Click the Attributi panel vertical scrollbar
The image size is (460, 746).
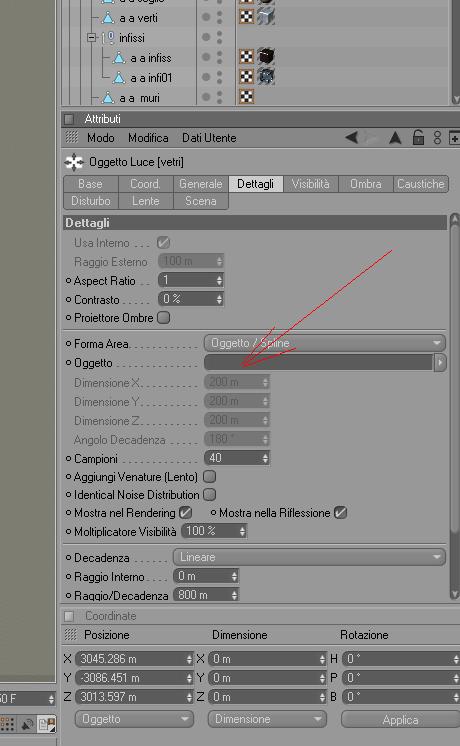pos(454,406)
